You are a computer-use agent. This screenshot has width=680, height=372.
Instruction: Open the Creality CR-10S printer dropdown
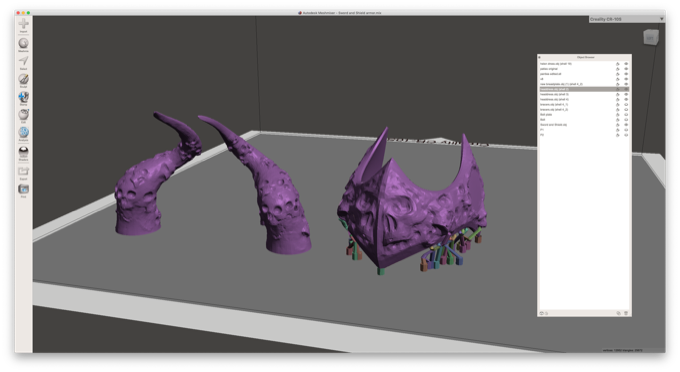627,19
